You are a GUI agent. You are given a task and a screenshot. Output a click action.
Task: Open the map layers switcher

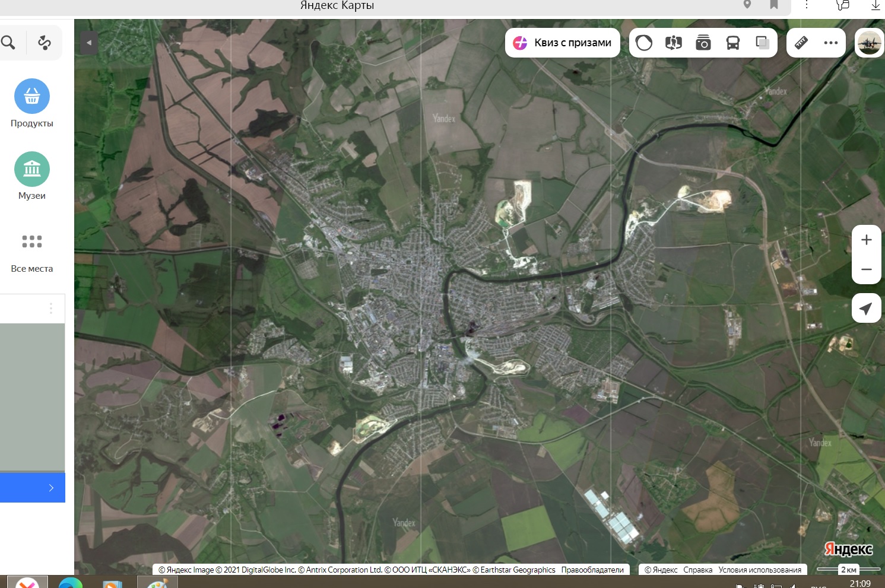point(763,43)
